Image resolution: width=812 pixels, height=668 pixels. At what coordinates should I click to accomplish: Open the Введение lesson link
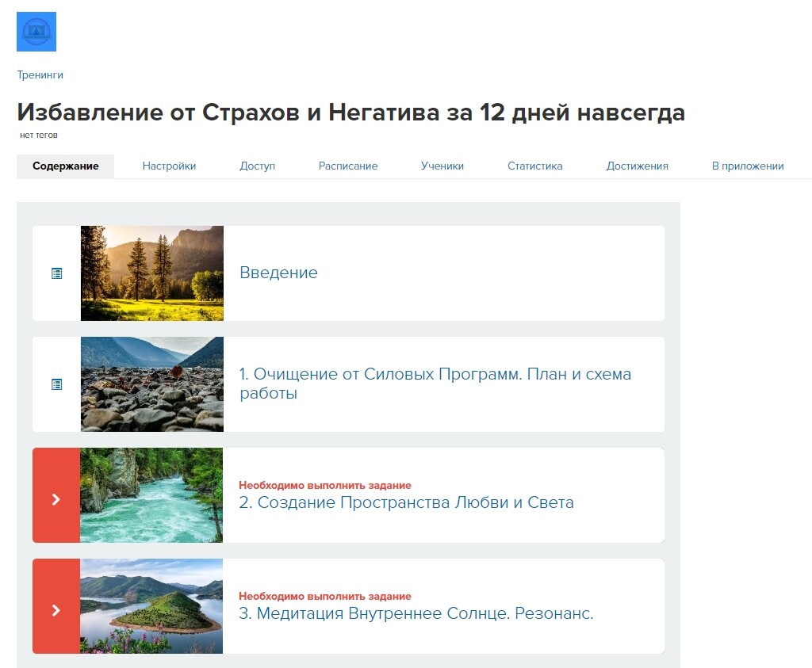click(x=278, y=273)
